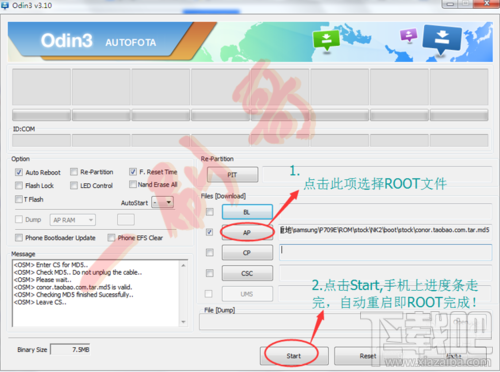Uncheck the AP file checkbox

tap(209, 232)
